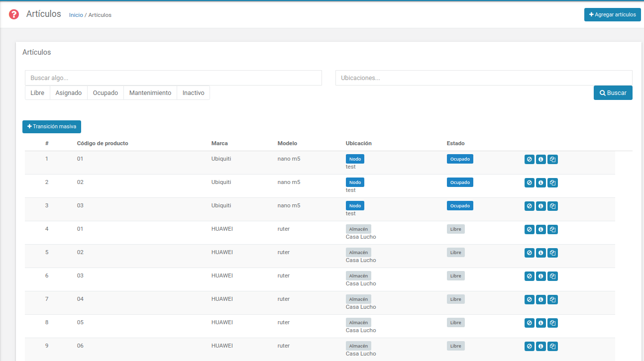Screen dimensions: 644x361
Task: Open the info icon for row 2
Action: 541,183
